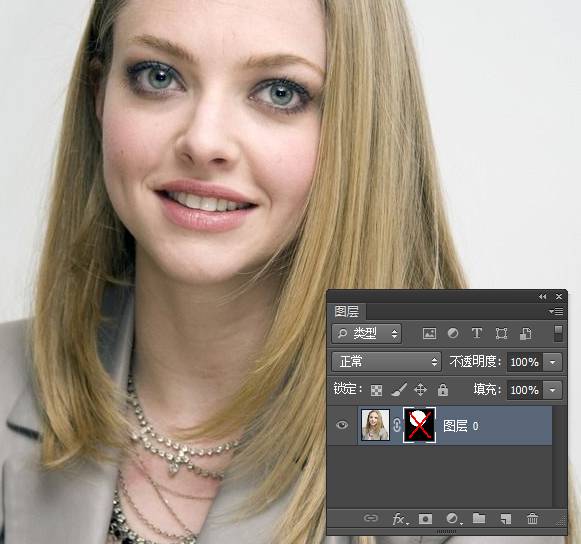The width and height of the screenshot is (581, 544).
Task: Open the 类型 filter type dropdown
Action: coord(366,334)
